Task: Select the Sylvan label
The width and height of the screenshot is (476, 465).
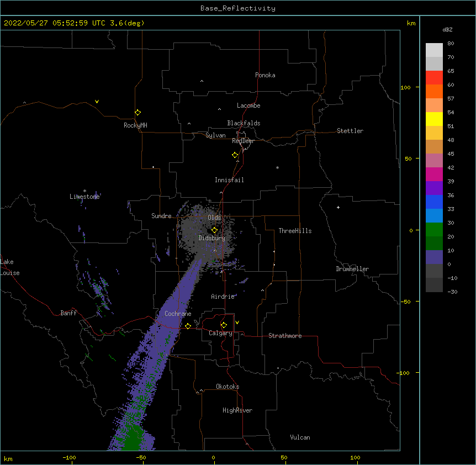Action: point(215,135)
